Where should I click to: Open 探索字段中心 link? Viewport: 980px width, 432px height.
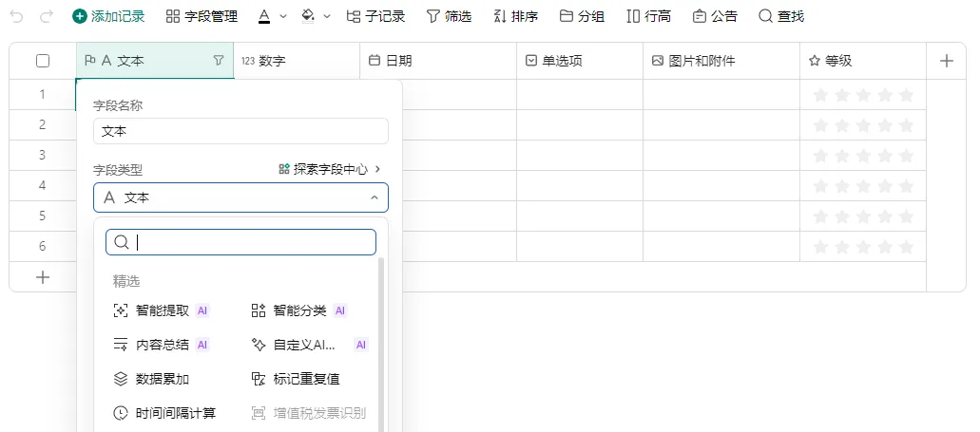(x=330, y=169)
